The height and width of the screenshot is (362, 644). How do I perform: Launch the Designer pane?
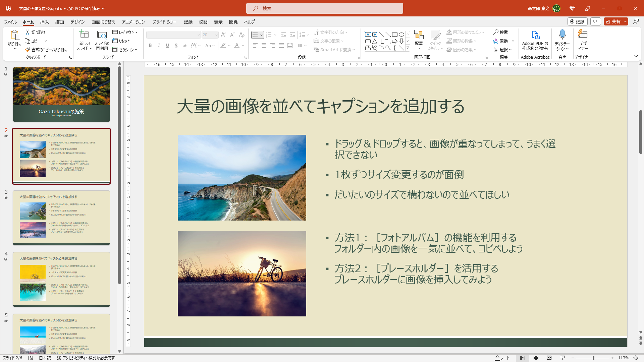click(x=583, y=40)
